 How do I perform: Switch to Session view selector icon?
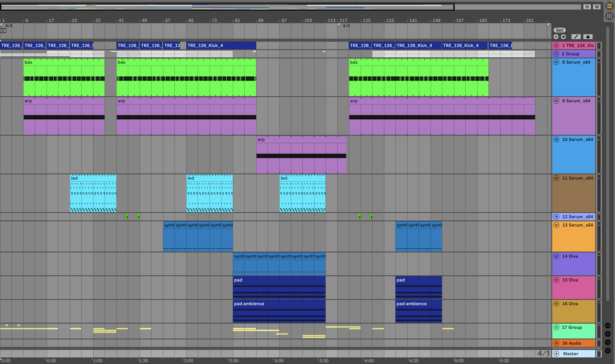[x=609, y=16]
